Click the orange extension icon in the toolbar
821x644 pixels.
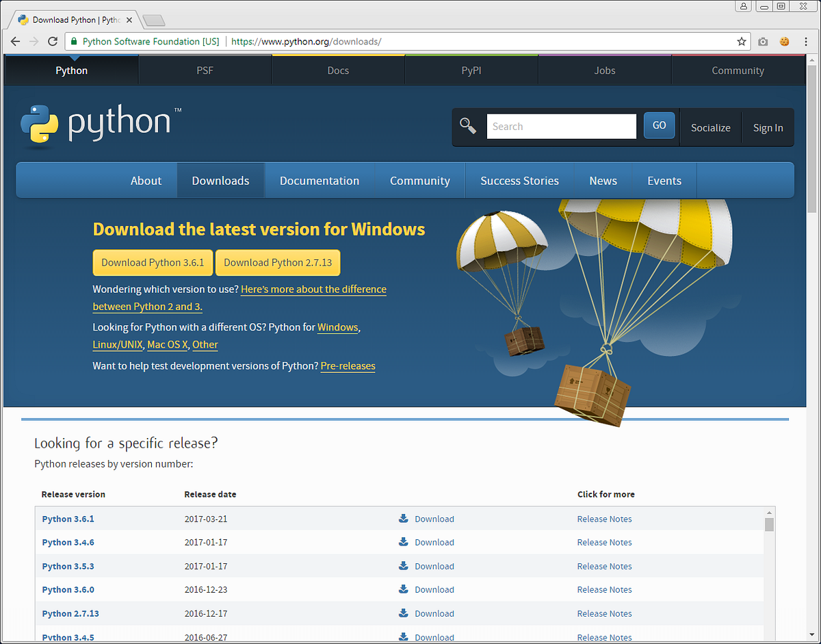[784, 41]
